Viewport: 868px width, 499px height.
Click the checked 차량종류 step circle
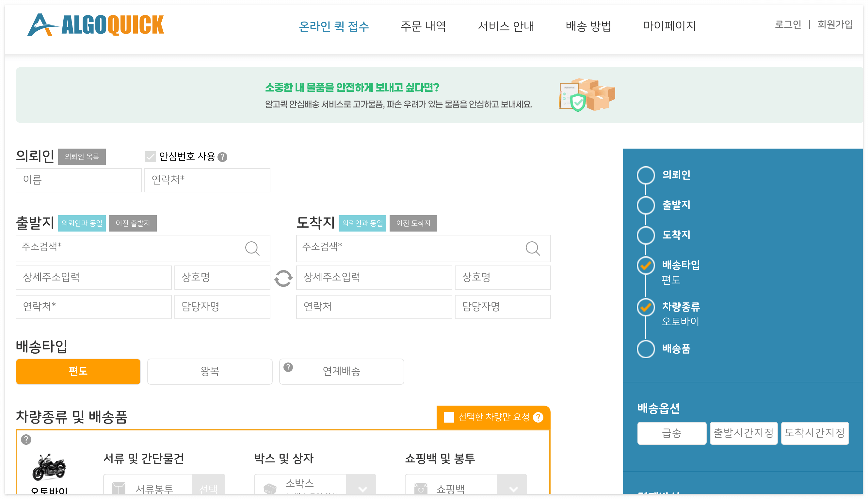click(x=646, y=307)
